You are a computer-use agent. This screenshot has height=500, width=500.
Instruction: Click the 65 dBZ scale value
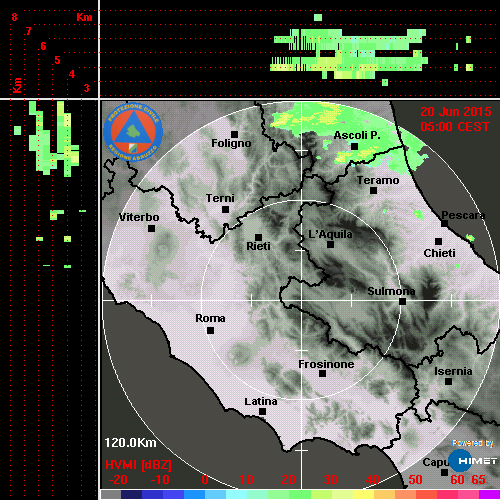point(478,480)
